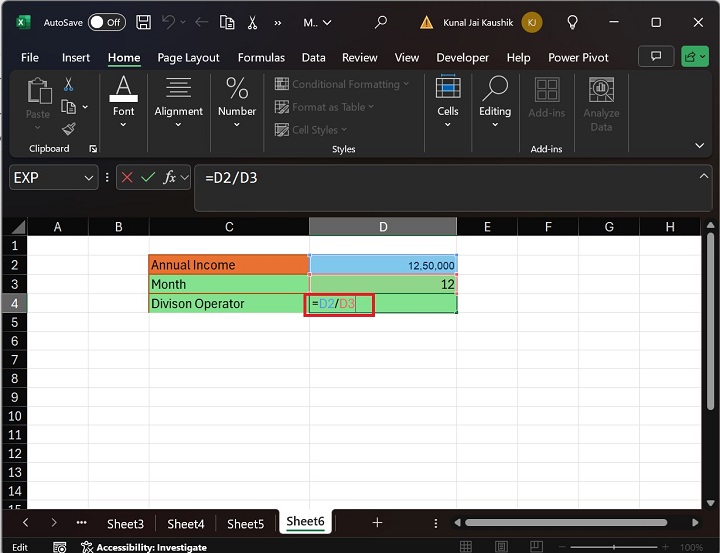Toggle the AutoSave switch
This screenshot has width=720, height=553.
pos(106,21)
